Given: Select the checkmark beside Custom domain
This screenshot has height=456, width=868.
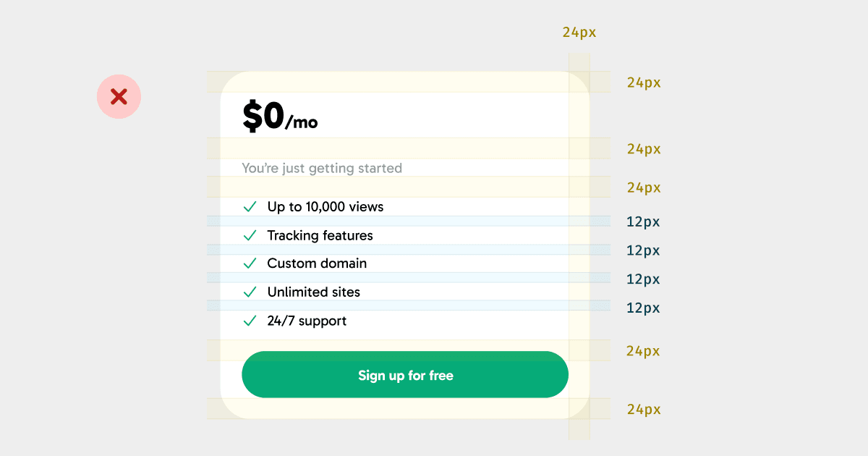Looking at the screenshot, I should 250,263.
